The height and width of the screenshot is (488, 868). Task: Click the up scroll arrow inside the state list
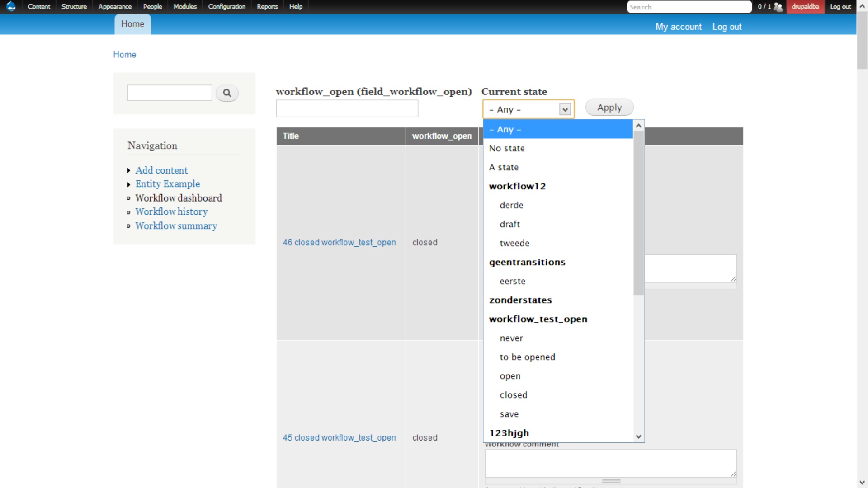pyautogui.click(x=638, y=126)
